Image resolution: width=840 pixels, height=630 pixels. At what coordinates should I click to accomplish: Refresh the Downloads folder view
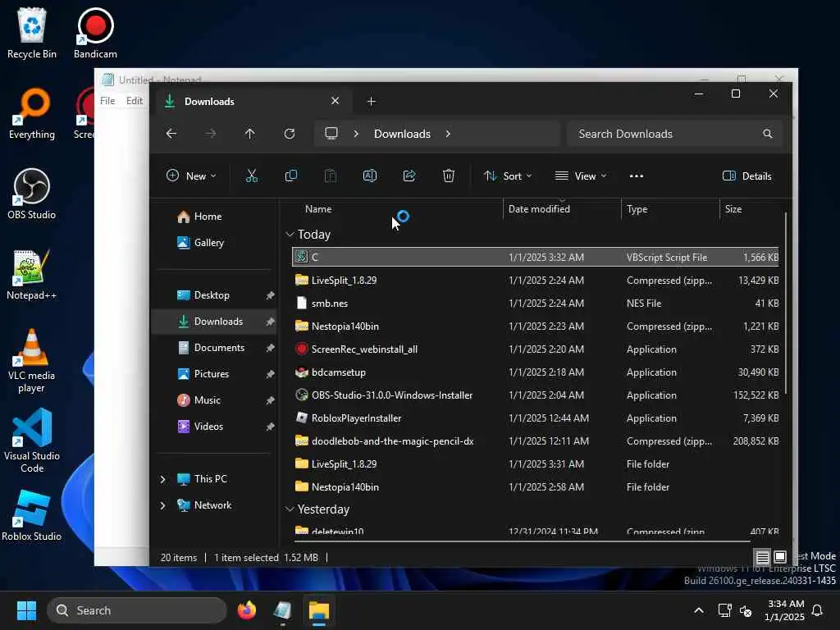(290, 134)
